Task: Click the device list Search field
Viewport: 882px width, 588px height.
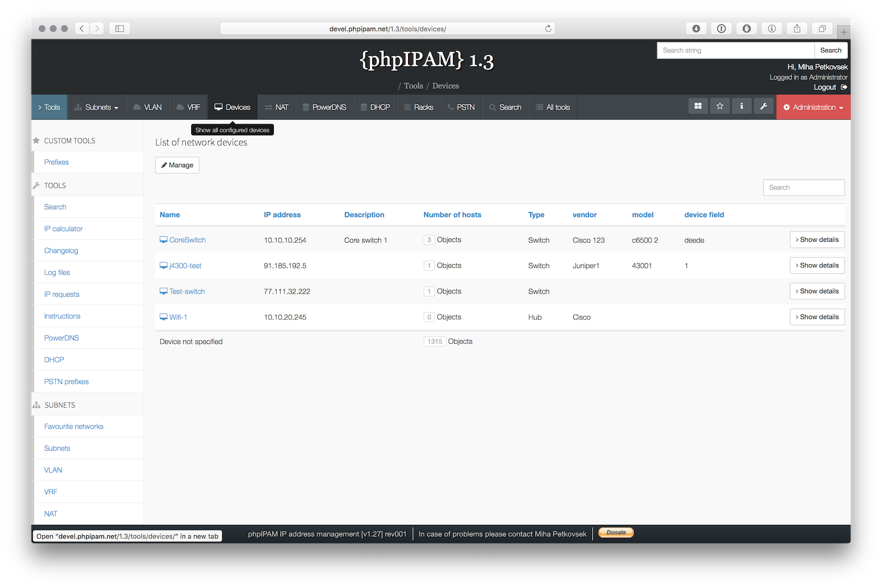Action: [804, 187]
